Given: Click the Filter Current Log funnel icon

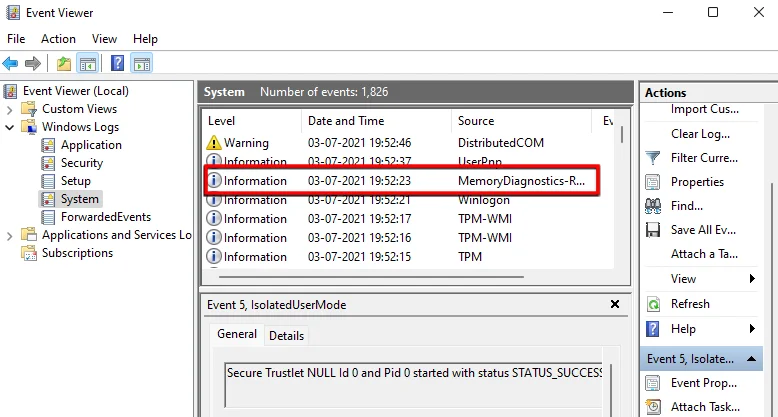Looking at the screenshot, I should click(x=653, y=158).
